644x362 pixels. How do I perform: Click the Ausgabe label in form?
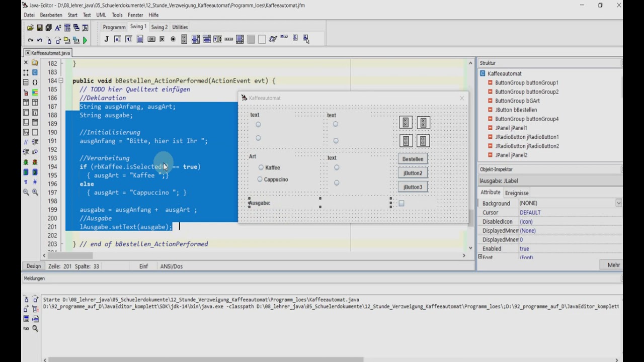tap(260, 203)
